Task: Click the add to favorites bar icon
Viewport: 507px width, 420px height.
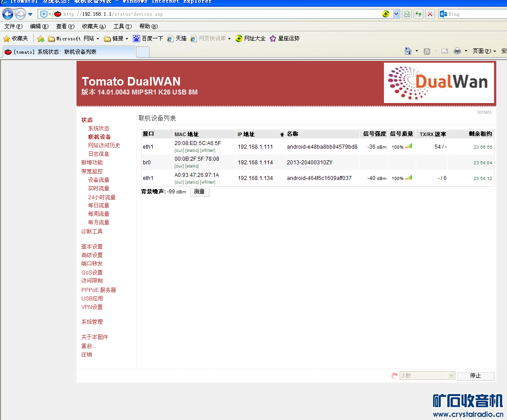Action: [x=40, y=39]
